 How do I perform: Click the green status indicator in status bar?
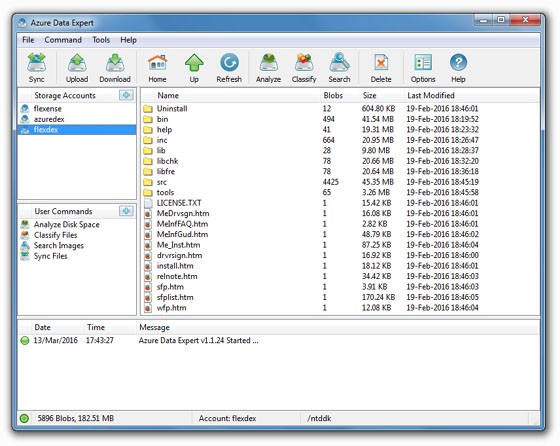tap(24, 418)
